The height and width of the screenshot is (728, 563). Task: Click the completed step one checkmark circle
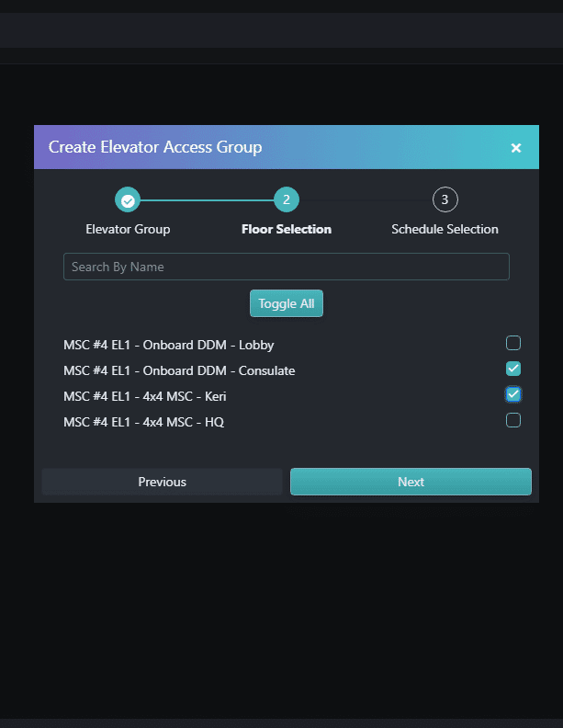click(x=128, y=199)
